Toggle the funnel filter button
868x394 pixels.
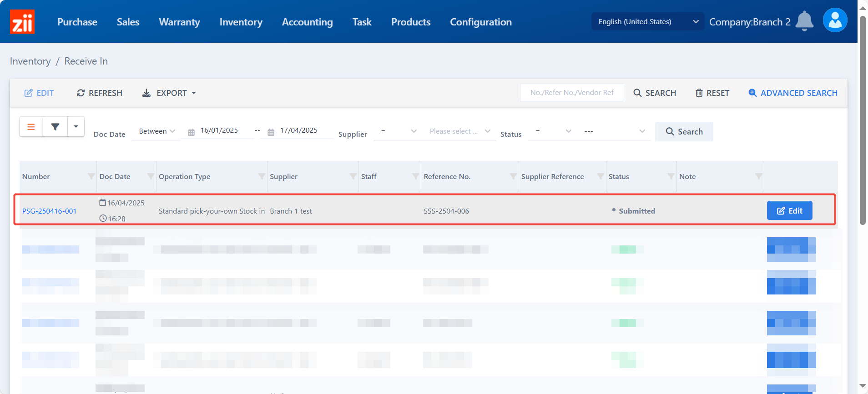(x=55, y=127)
